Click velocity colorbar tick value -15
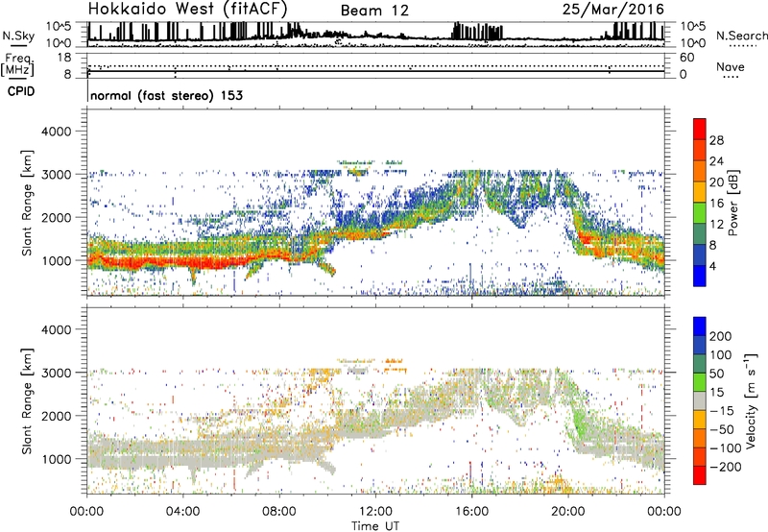This screenshot has width=768, height=532. click(722, 411)
